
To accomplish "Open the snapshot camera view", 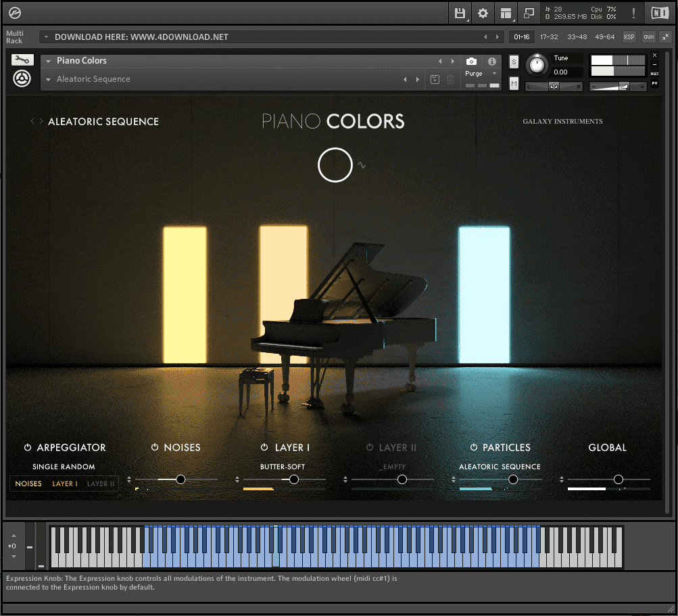I will click(471, 62).
